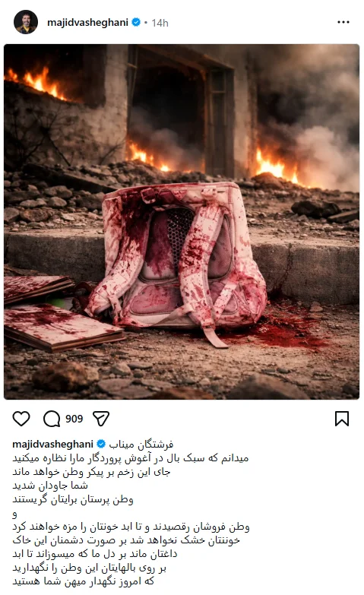Open the backpack photo of the post
364x595 pixels.
coord(182,222)
